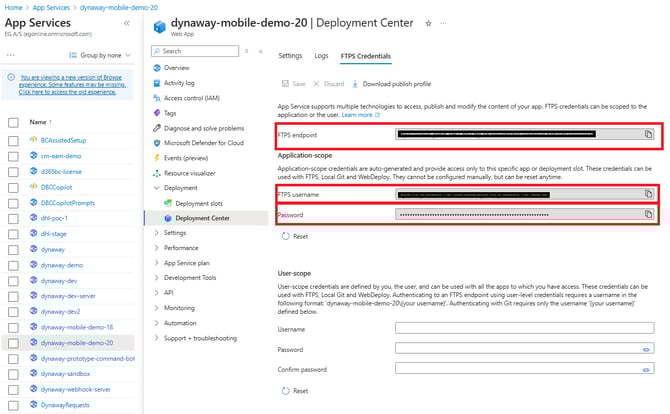Viewport: 670px width, 414px height.
Task: Click the user-scope Username field
Action: click(524, 328)
